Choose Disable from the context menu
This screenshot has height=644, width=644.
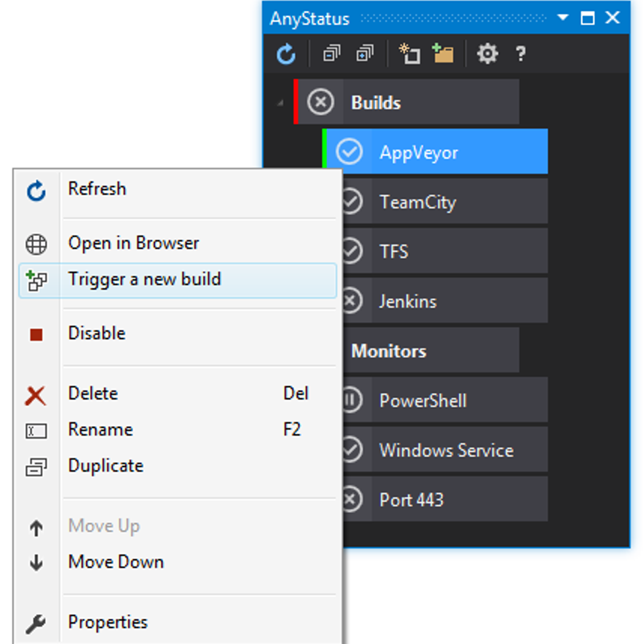click(178, 334)
